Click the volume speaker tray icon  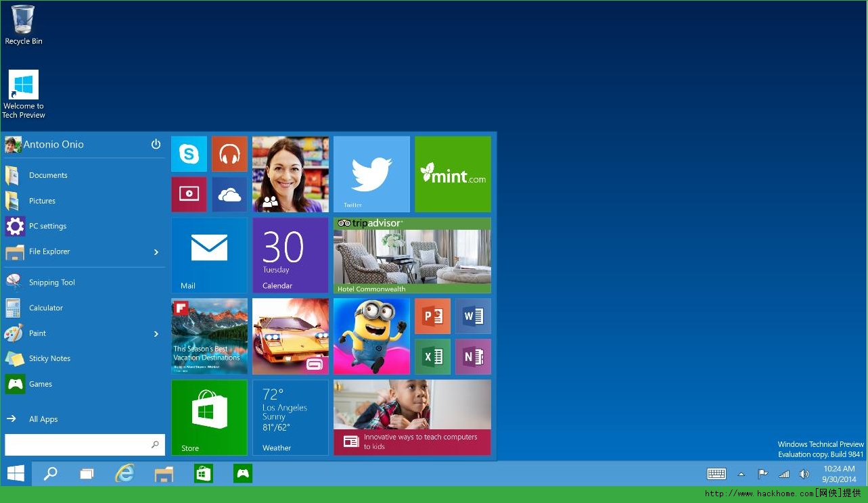tap(804, 474)
